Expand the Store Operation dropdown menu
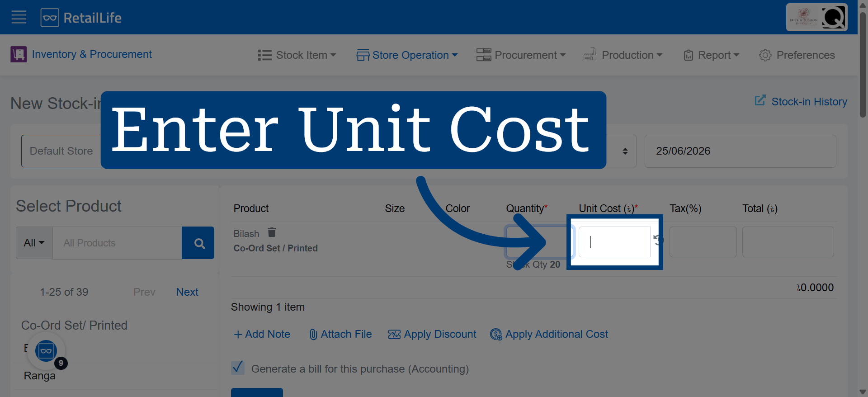 coord(407,55)
